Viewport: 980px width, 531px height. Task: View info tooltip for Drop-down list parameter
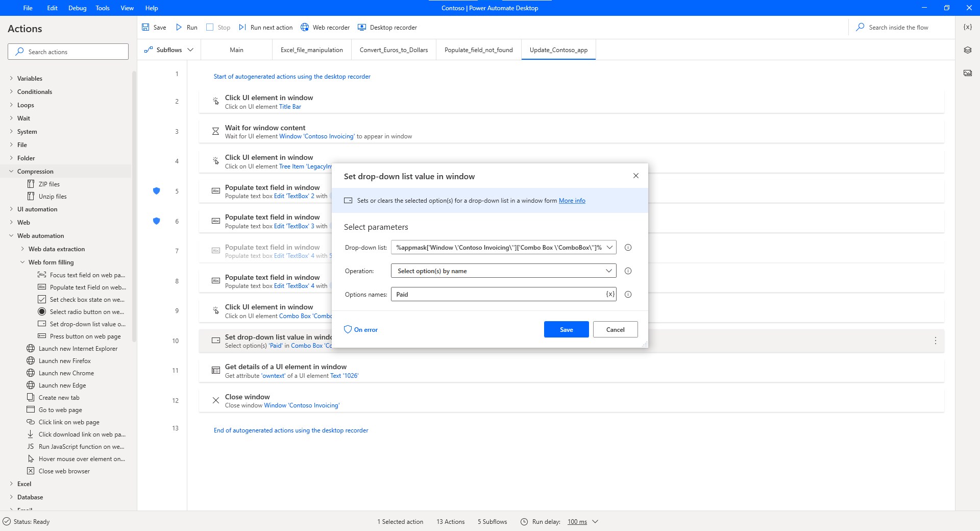(628, 247)
